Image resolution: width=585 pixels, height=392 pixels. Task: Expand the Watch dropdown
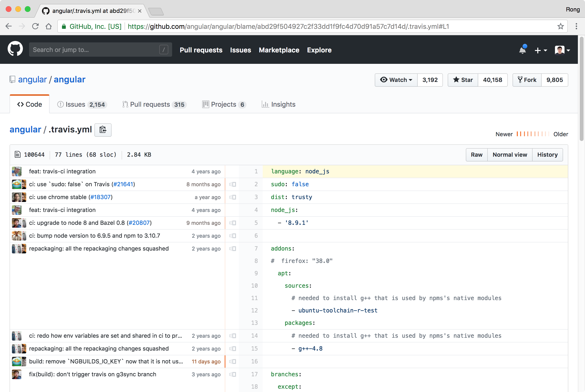click(x=396, y=80)
